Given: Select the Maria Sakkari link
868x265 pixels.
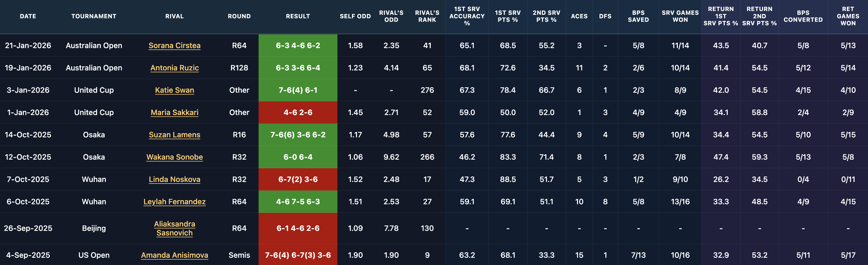Looking at the screenshot, I should pyautogui.click(x=174, y=112).
